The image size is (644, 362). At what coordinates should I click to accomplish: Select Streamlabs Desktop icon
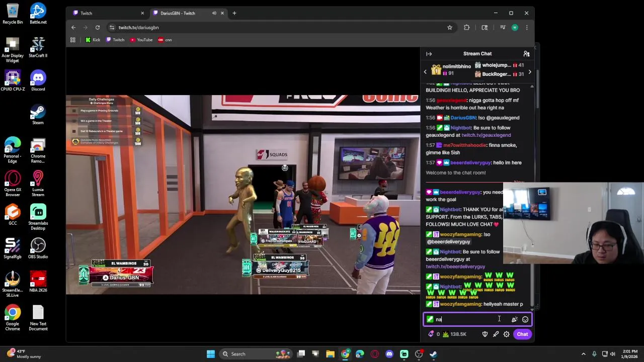[38, 217]
